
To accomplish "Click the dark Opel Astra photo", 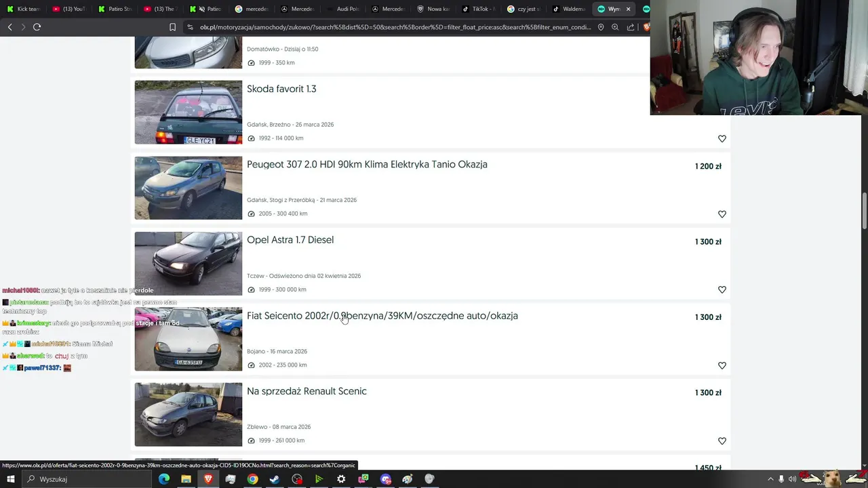I will [188, 264].
